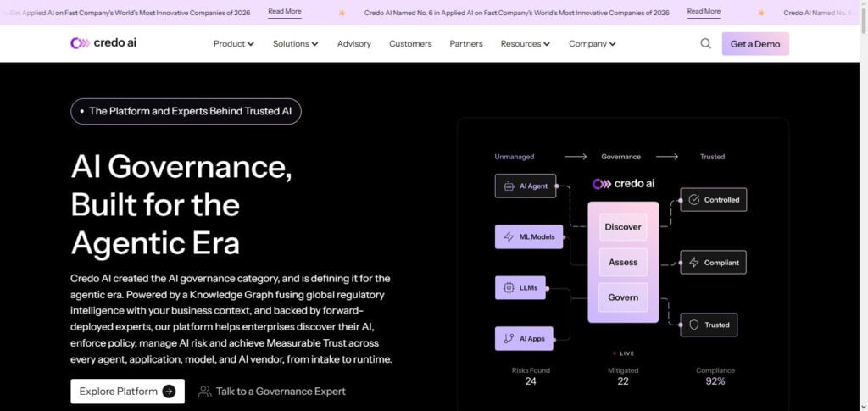Expand the Solutions dropdown menu

(x=295, y=44)
